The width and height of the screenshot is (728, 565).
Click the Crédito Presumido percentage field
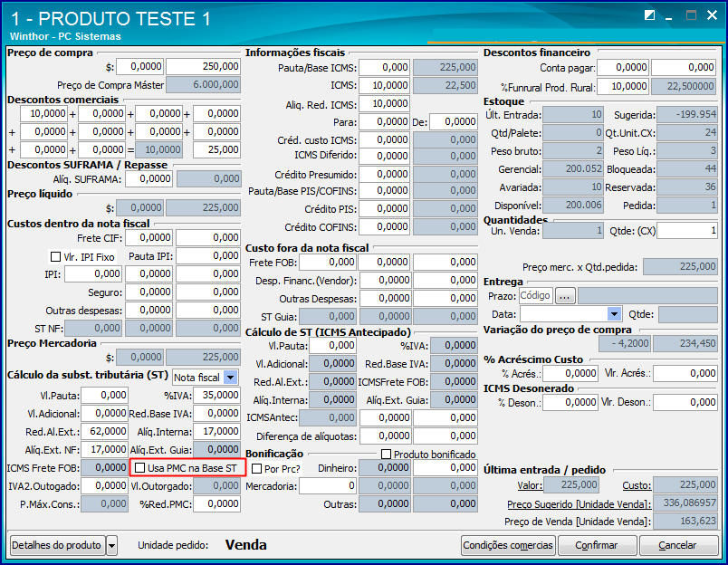[385, 174]
